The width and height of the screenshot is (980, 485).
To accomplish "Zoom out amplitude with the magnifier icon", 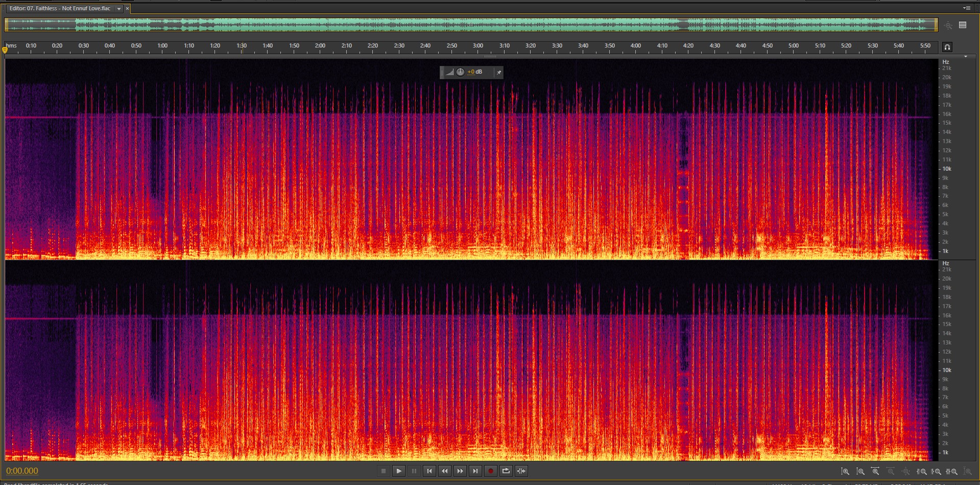I will coord(861,472).
